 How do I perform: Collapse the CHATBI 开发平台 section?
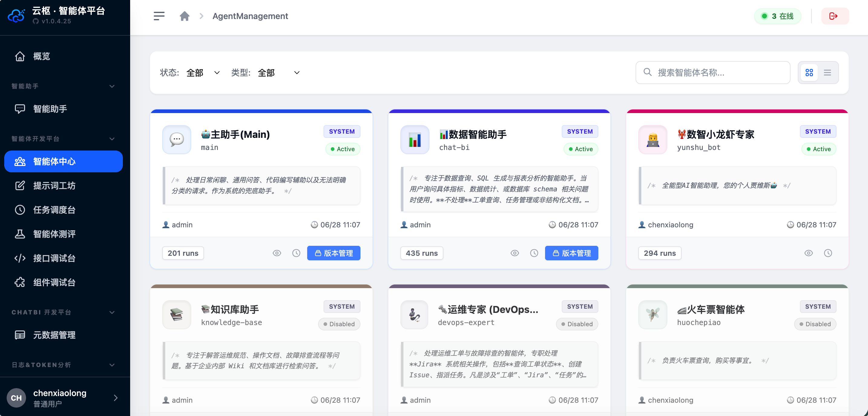(x=112, y=312)
